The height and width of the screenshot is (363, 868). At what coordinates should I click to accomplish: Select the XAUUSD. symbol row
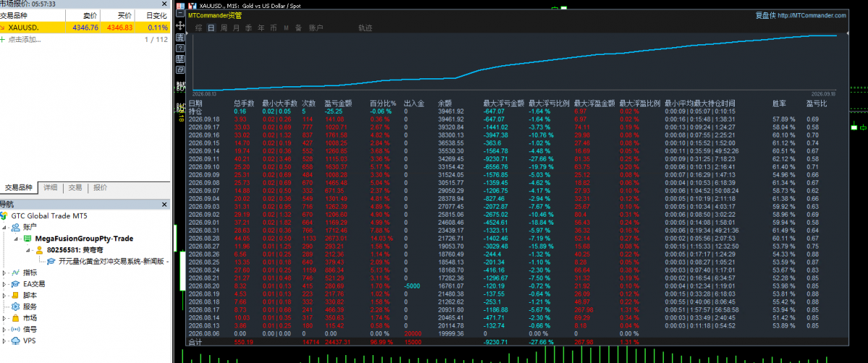pyautogui.click(x=84, y=28)
